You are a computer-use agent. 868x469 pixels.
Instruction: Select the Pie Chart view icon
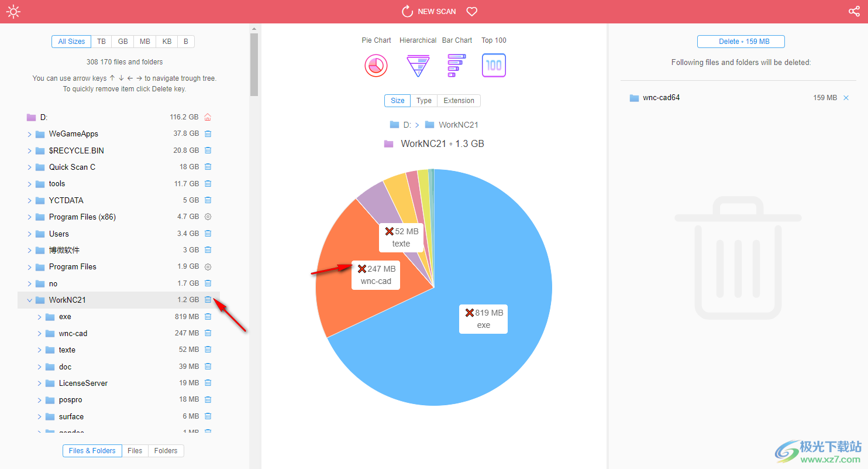coord(376,65)
